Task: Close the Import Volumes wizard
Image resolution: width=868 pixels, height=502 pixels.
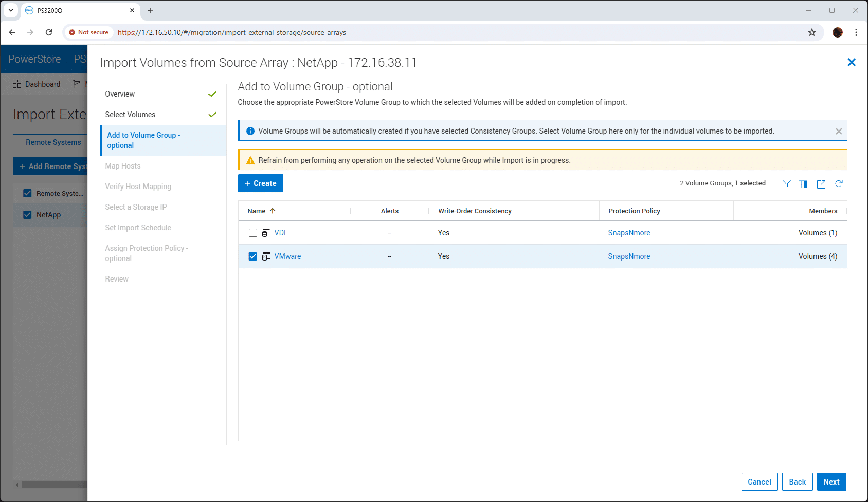Action: (x=852, y=62)
